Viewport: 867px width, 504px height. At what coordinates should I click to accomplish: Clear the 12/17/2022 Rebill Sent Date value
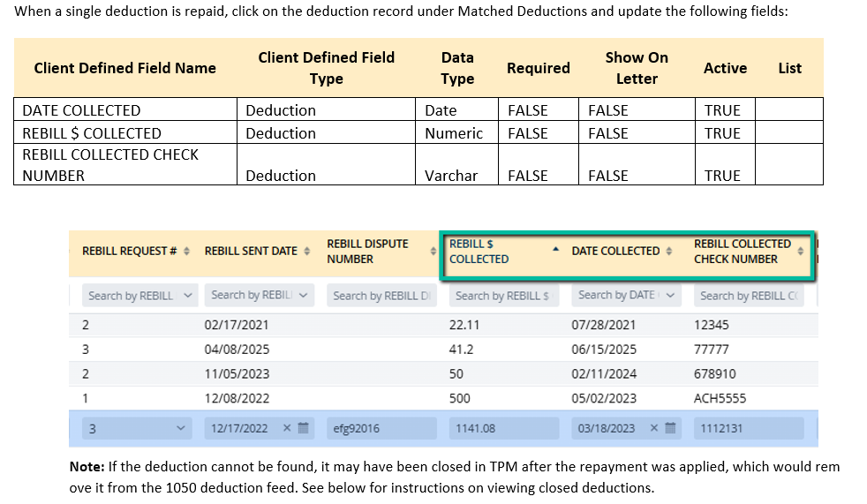[287, 429]
